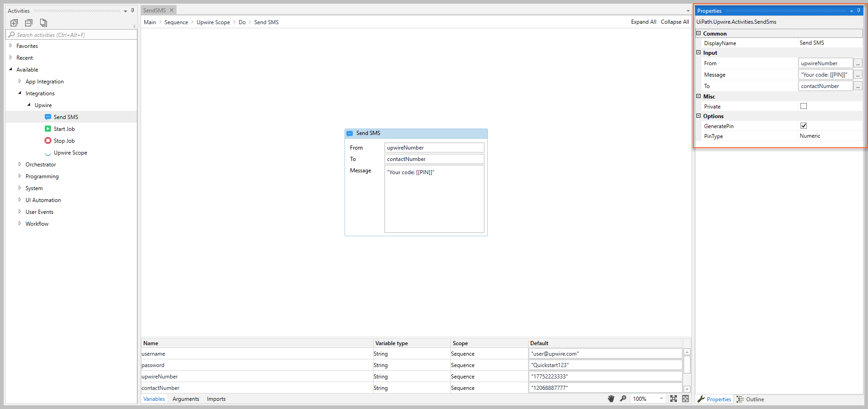The image size is (868, 409).
Task: Switch to the Variables tab
Action: pos(154,399)
